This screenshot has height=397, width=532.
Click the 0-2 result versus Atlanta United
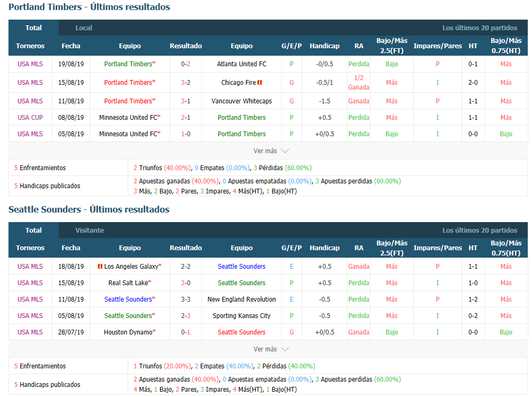(x=185, y=64)
